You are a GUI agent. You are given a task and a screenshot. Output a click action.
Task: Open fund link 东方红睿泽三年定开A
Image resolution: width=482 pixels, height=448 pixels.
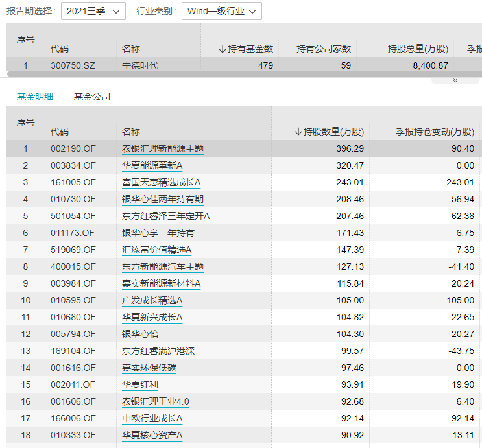point(165,217)
